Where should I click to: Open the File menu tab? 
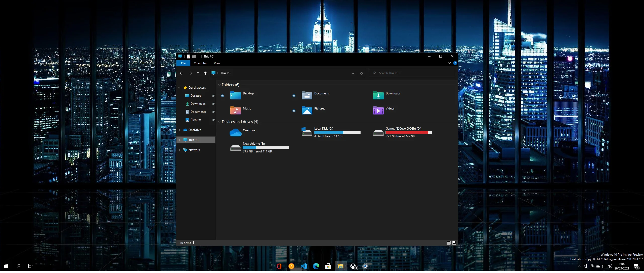point(183,63)
